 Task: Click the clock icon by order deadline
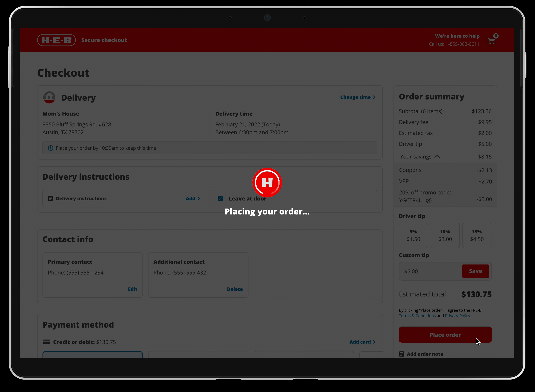pyautogui.click(x=50, y=148)
